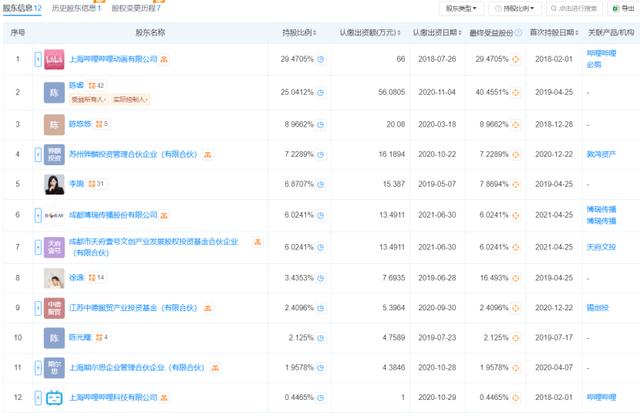This screenshot has height=413, width=640.
Task: Expand row 1 上海哔哩哔哩动画有限公司
Action: (x=38, y=60)
